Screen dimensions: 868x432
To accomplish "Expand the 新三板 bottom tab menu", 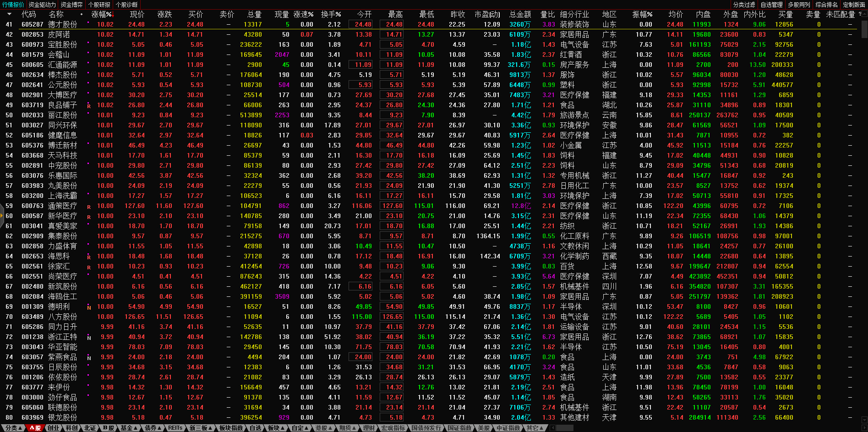I will 201,428.
